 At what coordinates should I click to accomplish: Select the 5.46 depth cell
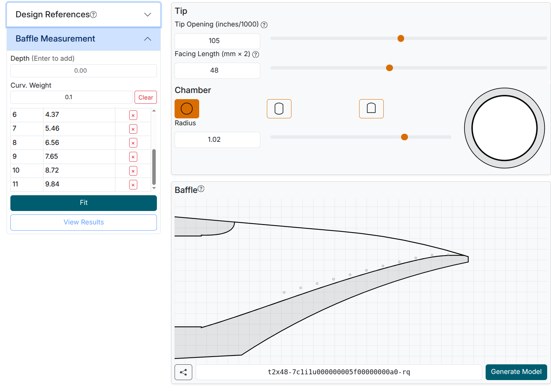79,129
